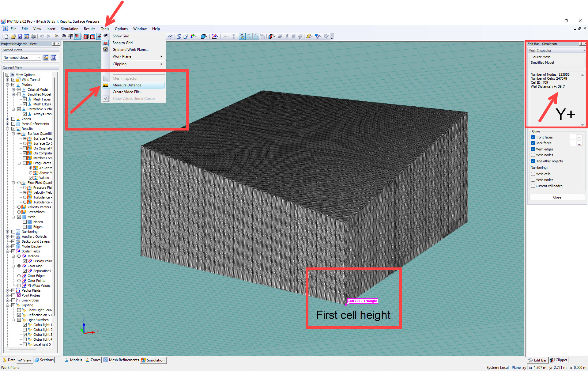
Task: Click the refresh view toolbar icon
Action: (x=171, y=36)
